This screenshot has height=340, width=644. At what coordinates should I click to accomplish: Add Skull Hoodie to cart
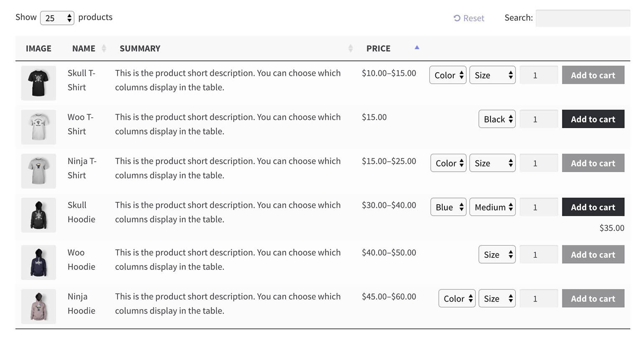coord(593,207)
